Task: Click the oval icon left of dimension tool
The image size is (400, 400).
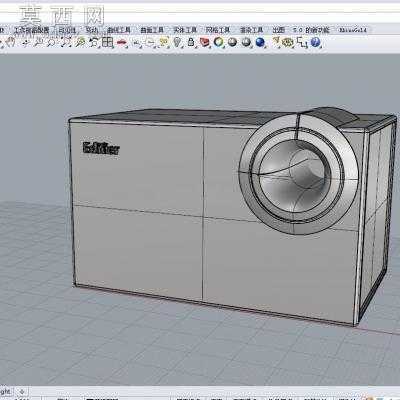Action: tap(287, 42)
